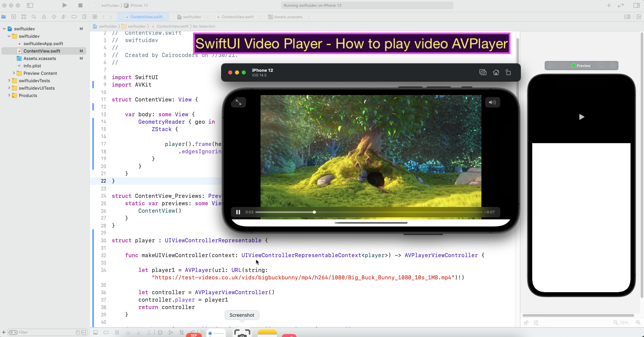Toggle the navigator sidebar button
This screenshot has width=644, height=337.
click(30, 5)
